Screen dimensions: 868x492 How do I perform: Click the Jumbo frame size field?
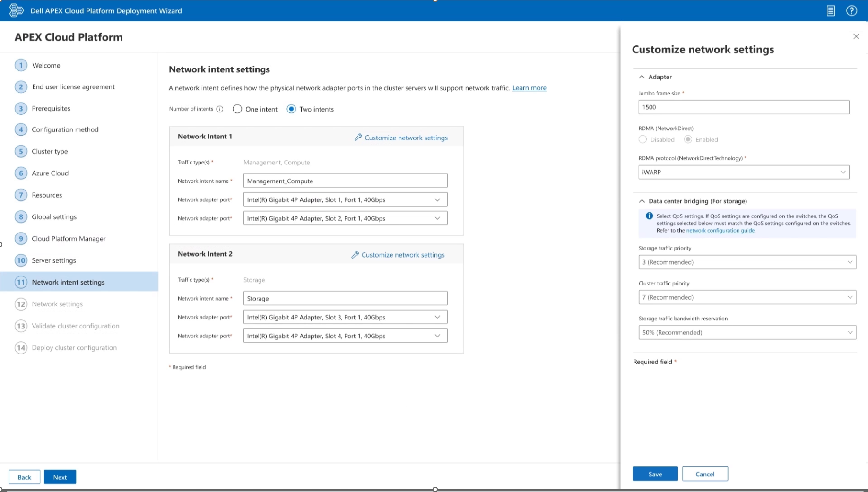coord(743,107)
